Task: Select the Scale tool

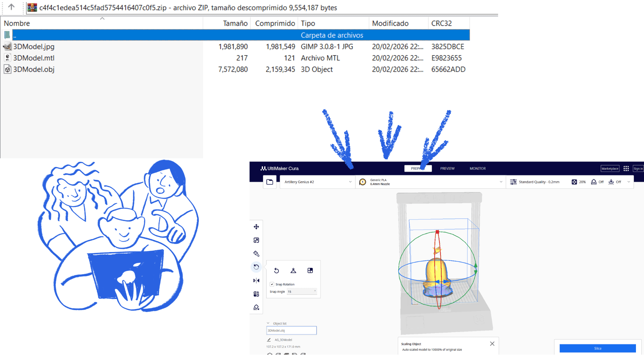Action: pyautogui.click(x=256, y=240)
